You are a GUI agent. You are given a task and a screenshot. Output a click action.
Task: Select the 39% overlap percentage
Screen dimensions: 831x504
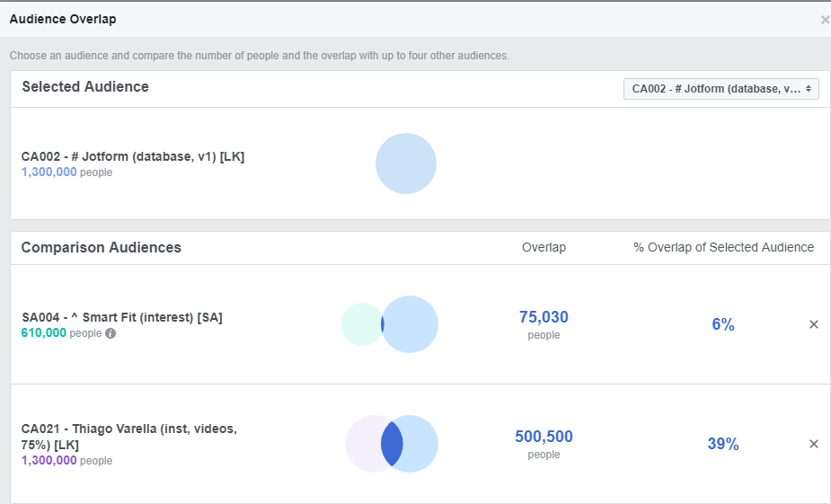pyautogui.click(x=723, y=444)
